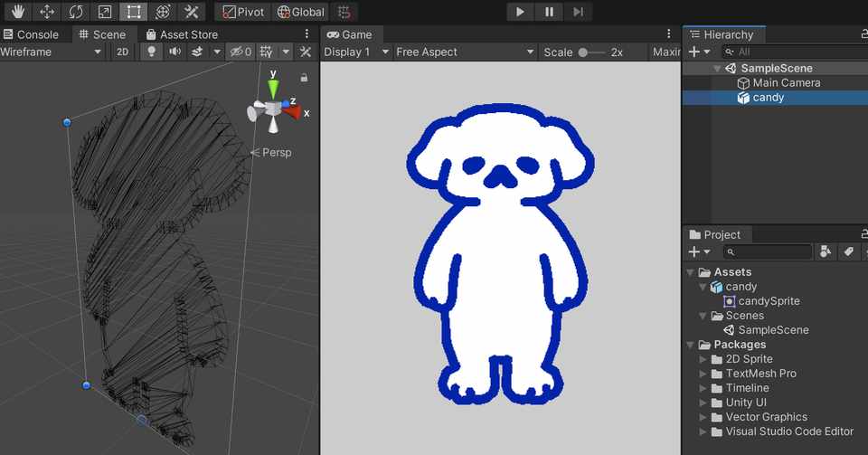Toggle scene lighting bulb icon
This screenshot has width=868, height=455.
coord(151,52)
